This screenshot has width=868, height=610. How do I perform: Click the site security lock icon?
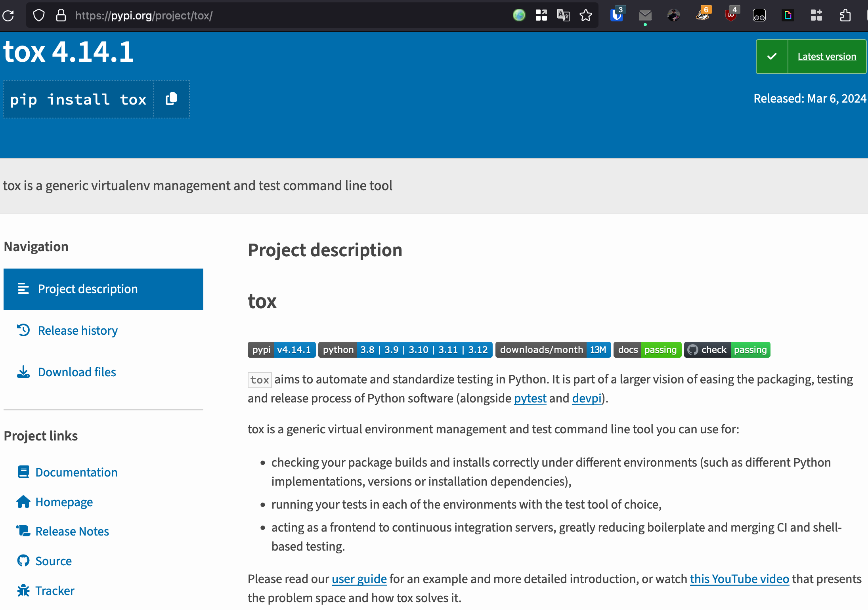(61, 15)
